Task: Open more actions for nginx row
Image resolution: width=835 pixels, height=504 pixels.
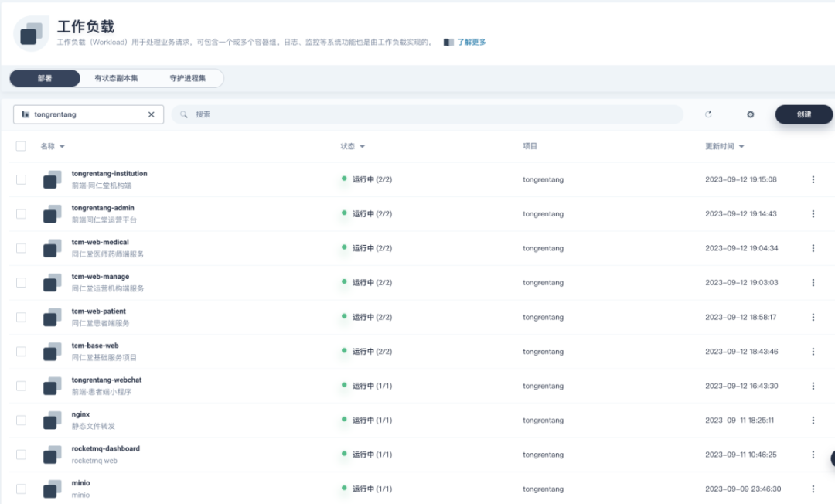Action: point(813,420)
